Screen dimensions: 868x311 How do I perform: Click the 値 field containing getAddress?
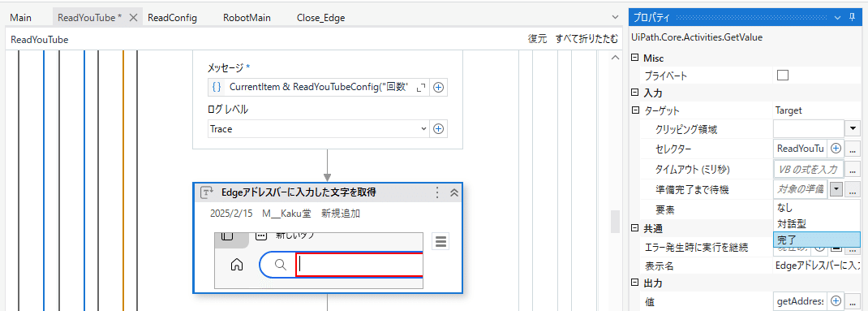coord(801,300)
